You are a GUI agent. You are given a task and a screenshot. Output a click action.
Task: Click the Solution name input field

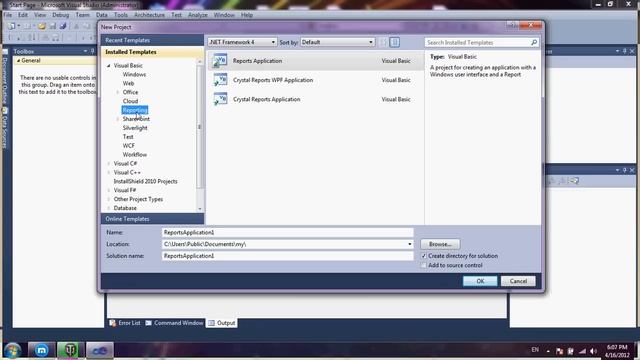pos(287,256)
